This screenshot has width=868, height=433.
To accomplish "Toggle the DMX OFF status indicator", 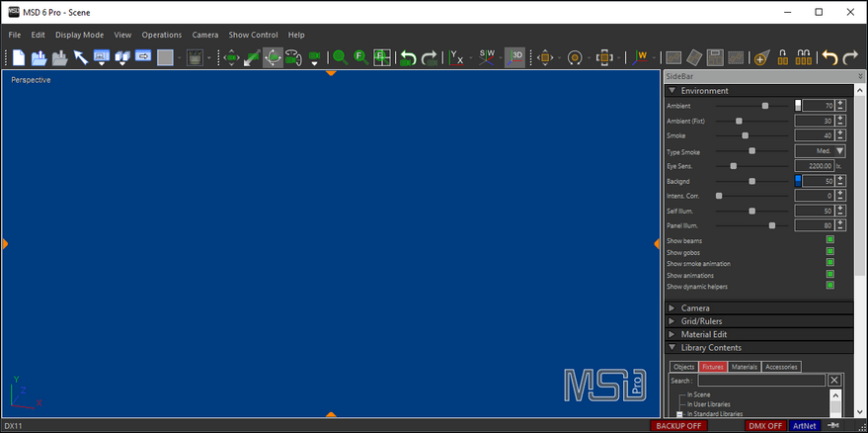I will click(x=765, y=426).
